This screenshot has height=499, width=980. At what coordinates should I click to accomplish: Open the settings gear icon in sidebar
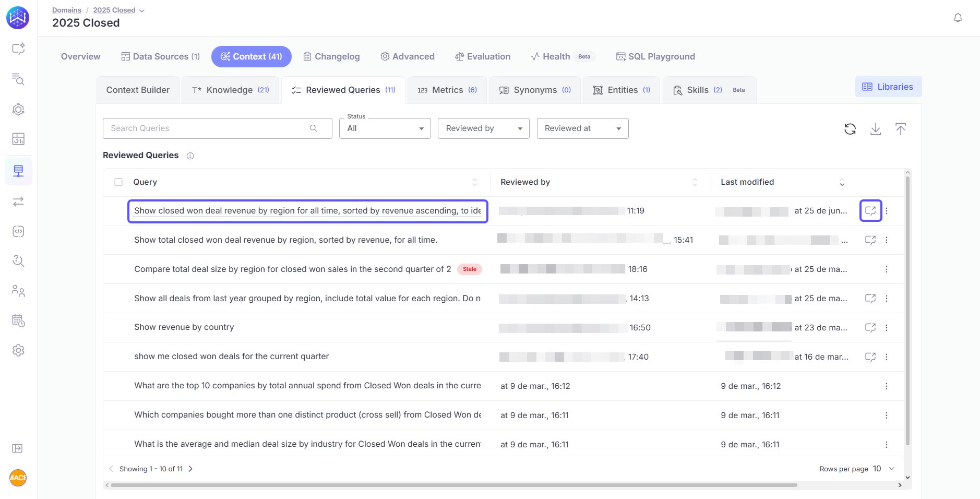[x=18, y=350]
